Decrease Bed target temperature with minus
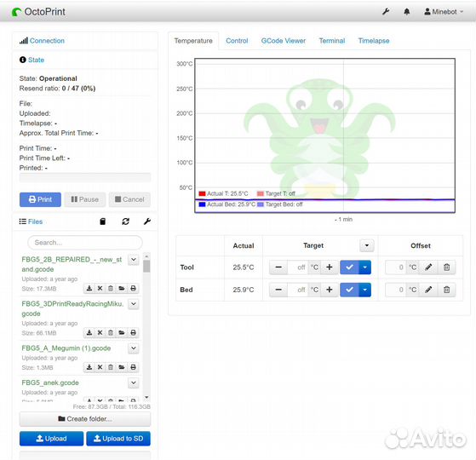476x460 pixels. tap(278, 290)
